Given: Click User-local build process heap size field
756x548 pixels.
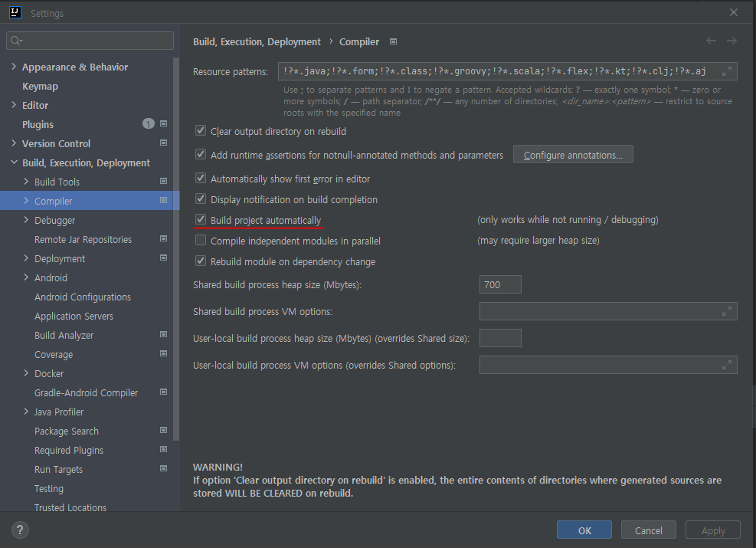Looking at the screenshot, I should pyautogui.click(x=500, y=338).
